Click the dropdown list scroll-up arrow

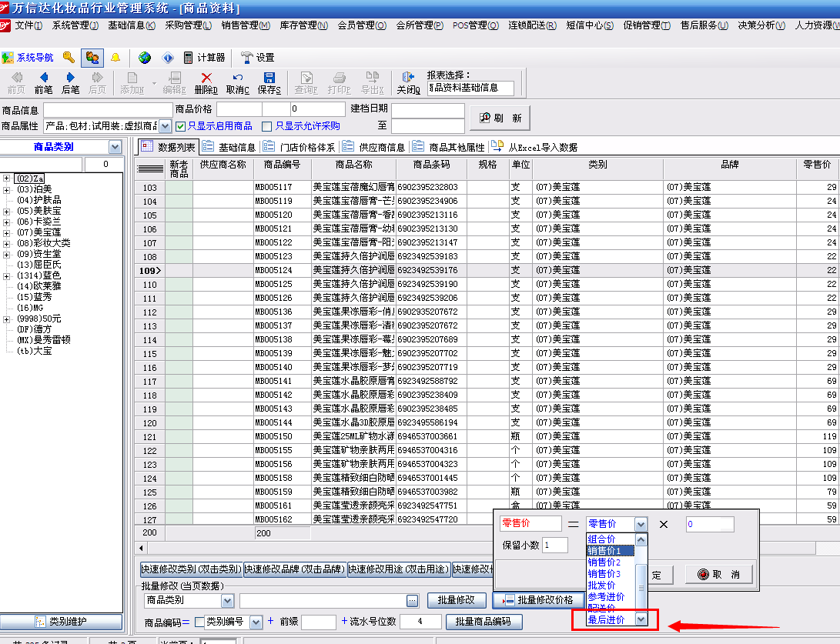(x=641, y=539)
